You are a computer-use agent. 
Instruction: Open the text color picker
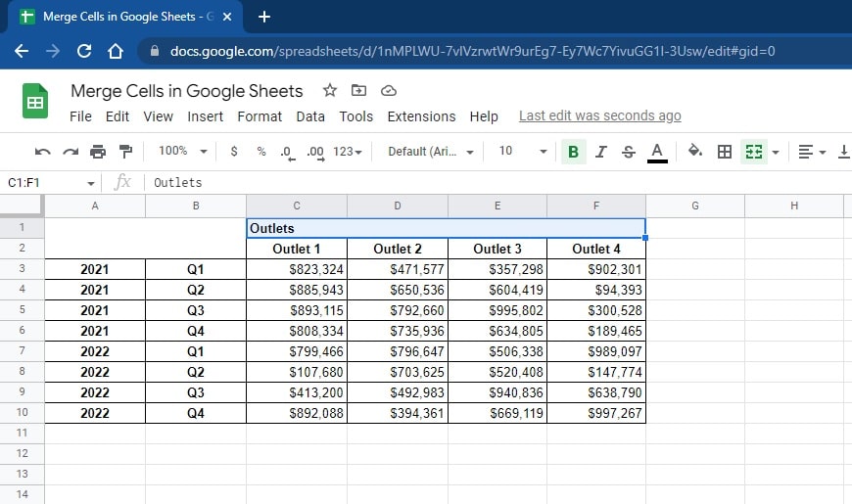tap(657, 152)
